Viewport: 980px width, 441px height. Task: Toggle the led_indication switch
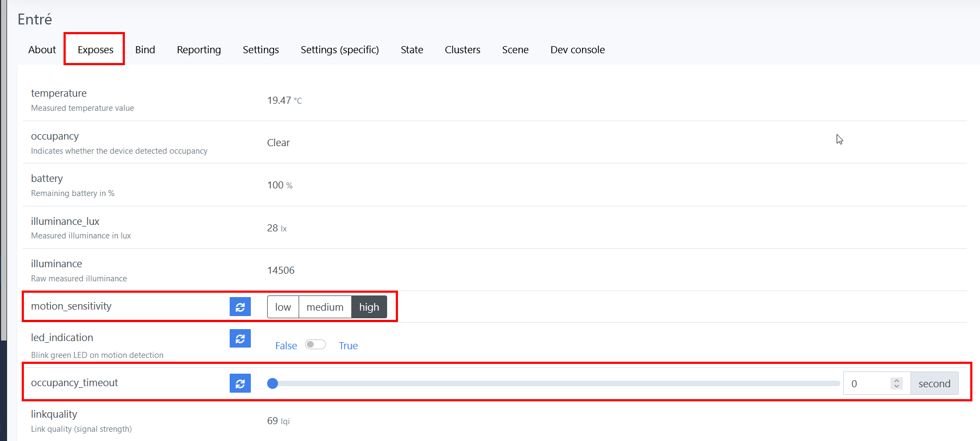click(x=315, y=344)
